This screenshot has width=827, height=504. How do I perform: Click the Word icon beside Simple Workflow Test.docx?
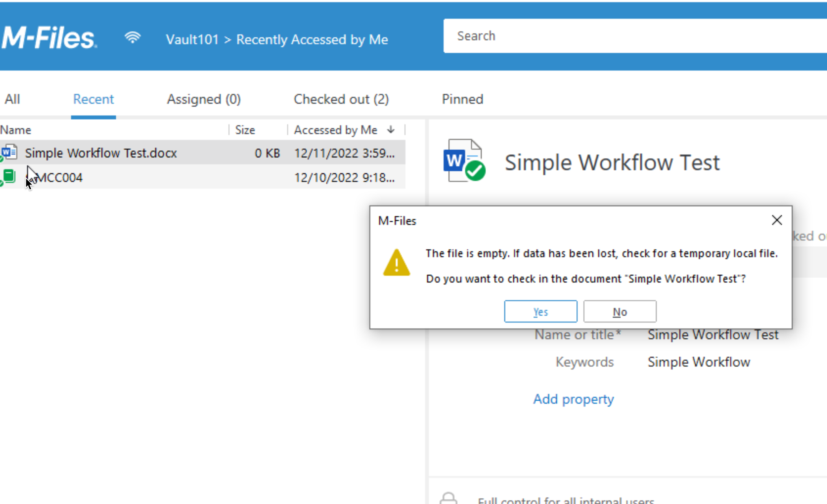pos(9,153)
